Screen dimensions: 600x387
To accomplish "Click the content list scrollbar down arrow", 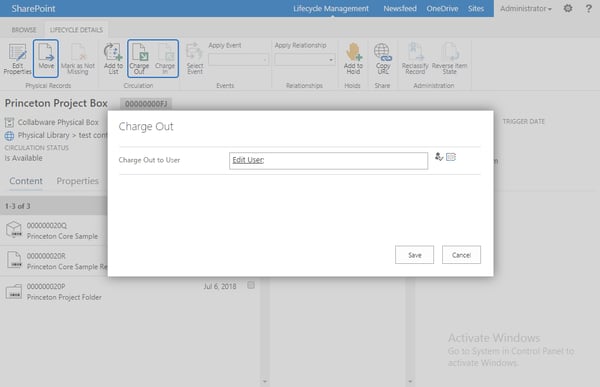I will [264, 382].
